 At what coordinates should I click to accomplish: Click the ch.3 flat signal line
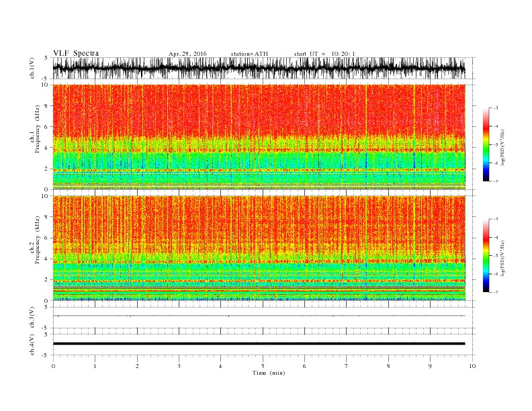point(259,316)
